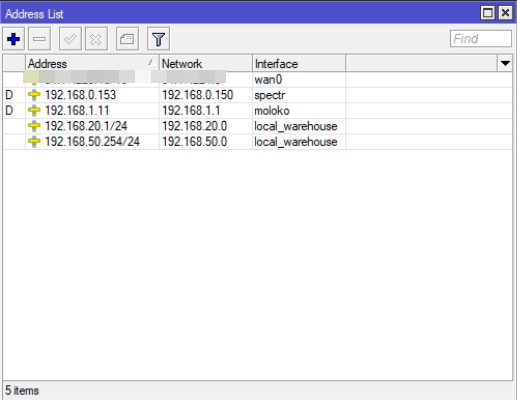
Task: Close the Address List window
Action: click(505, 13)
